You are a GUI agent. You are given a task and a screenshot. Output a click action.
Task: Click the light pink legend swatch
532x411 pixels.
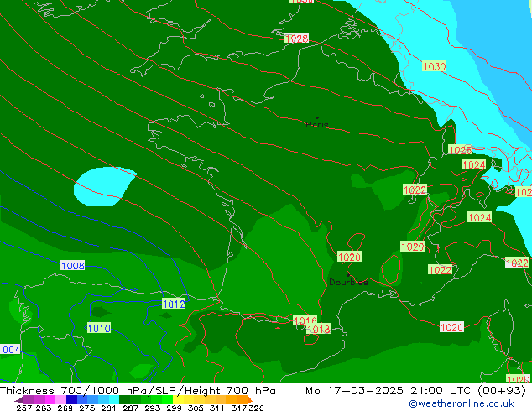60,400
